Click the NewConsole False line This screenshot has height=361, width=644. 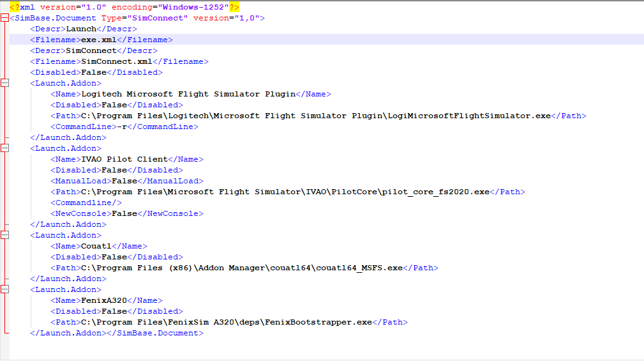[x=127, y=213]
